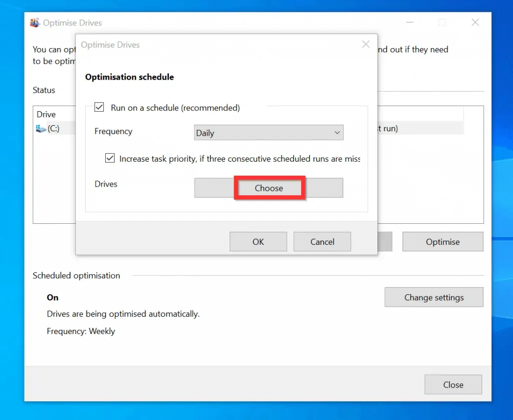This screenshot has width=513, height=420.
Task: Cancel the Optimisation schedule dialog
Action: click(x=322, y=241)
